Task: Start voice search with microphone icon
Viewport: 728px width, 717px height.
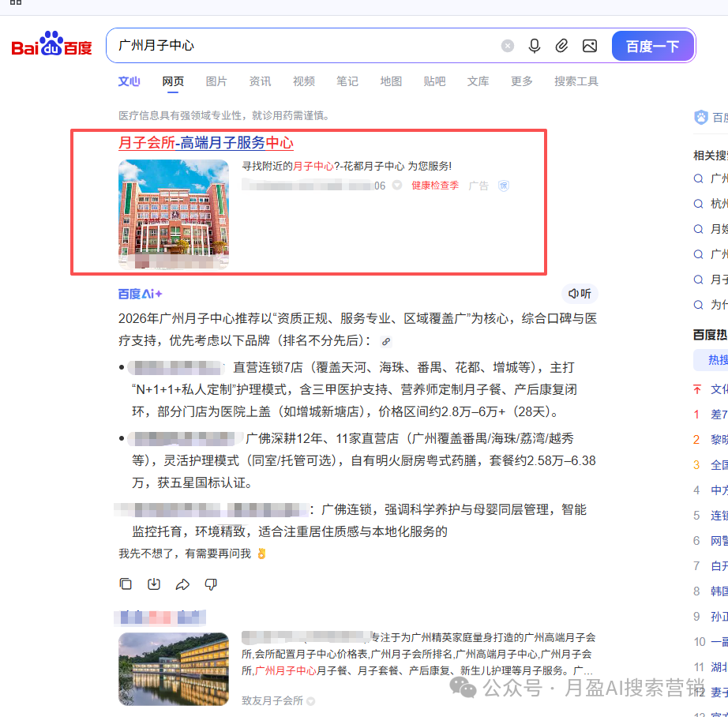Action: [535, 46]
